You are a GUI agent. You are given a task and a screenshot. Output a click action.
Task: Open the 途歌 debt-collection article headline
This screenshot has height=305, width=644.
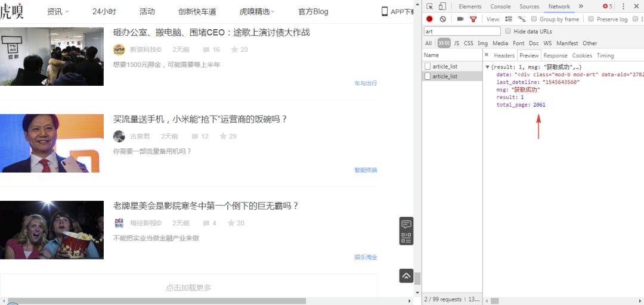pos(211,32)
